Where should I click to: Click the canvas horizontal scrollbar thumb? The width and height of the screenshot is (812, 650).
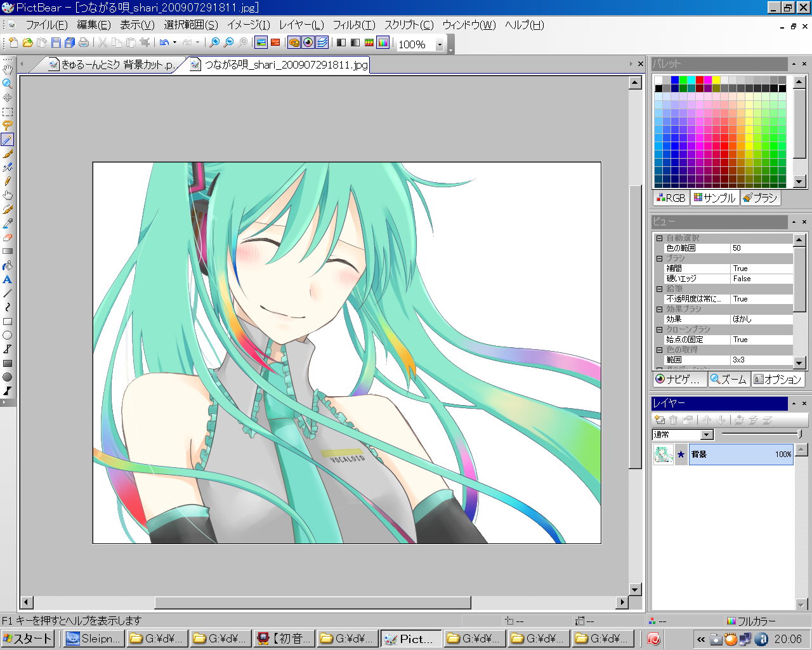click(313, 602)
